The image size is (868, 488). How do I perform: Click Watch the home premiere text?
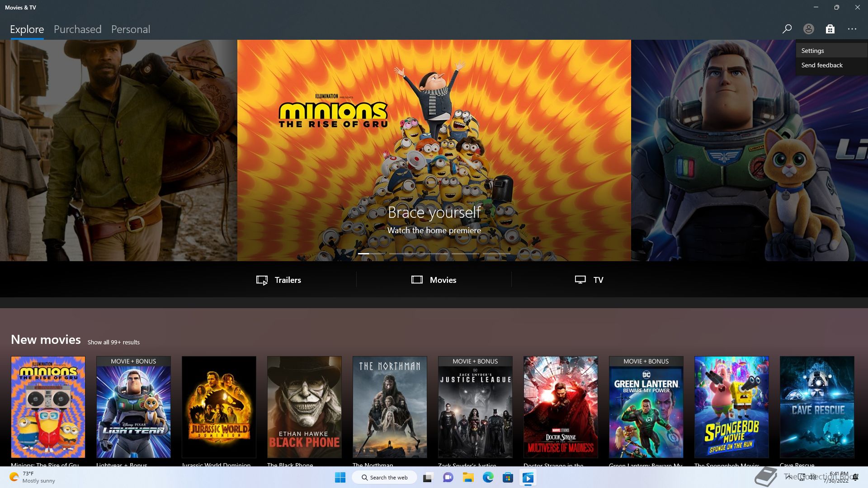[434, 230]
